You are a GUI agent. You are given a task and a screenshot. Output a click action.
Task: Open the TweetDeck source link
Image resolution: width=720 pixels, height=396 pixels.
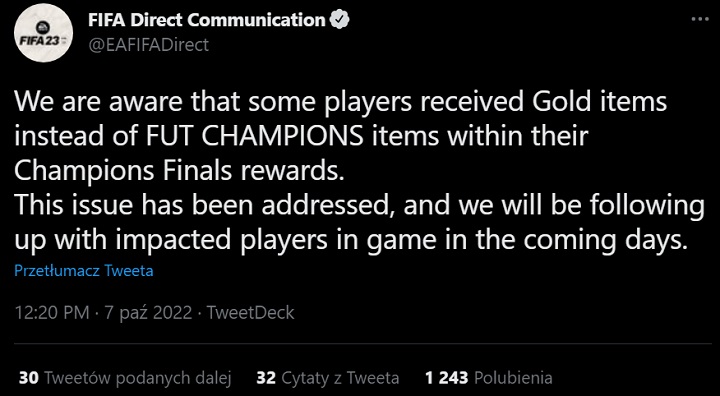pos(250,313)
